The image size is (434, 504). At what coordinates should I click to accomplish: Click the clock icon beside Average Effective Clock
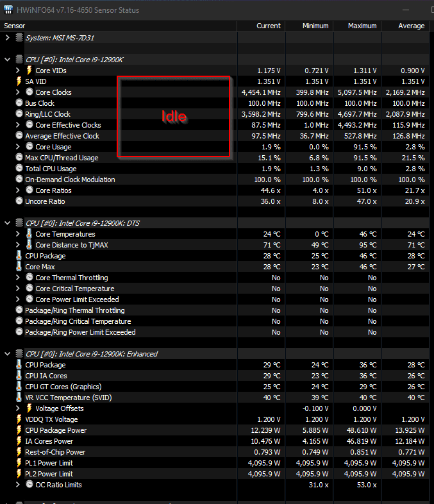pyautogui.click(x=19, y=136)
